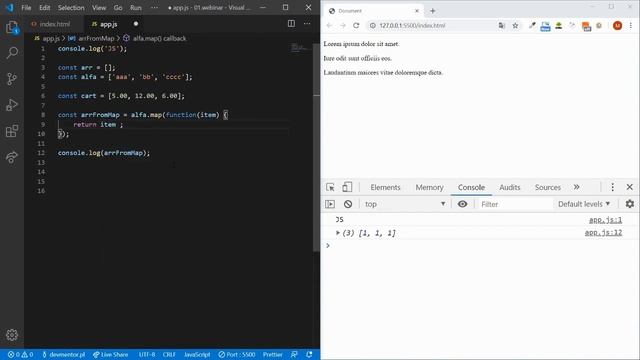Open the File menu
Image resolution: width=640 pixels, height=360 pixels.
coord(26,8)
